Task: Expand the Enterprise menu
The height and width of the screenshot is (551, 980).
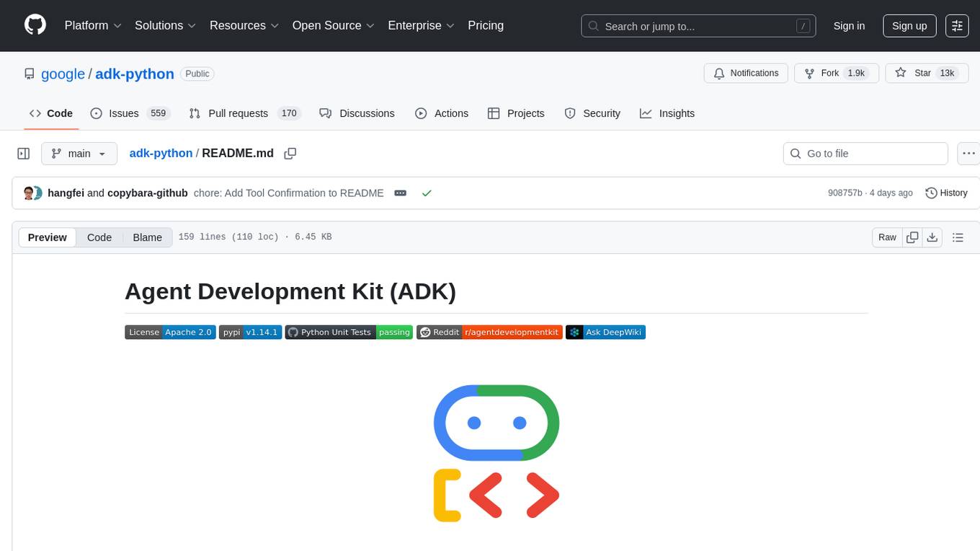Action: pos(422,25)
